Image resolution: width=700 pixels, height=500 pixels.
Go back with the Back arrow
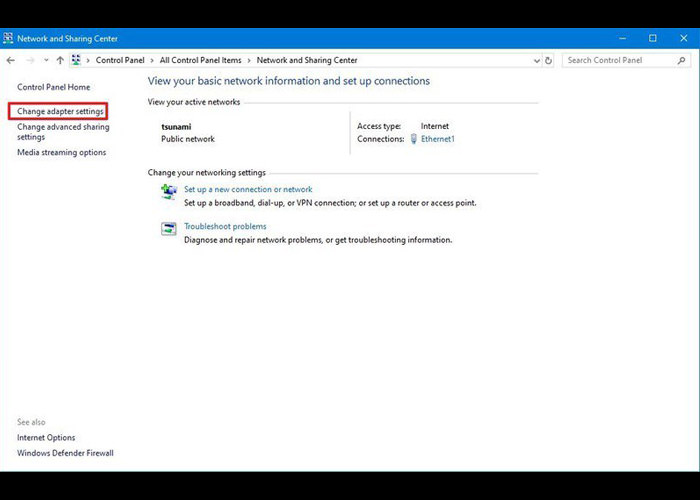11,60
